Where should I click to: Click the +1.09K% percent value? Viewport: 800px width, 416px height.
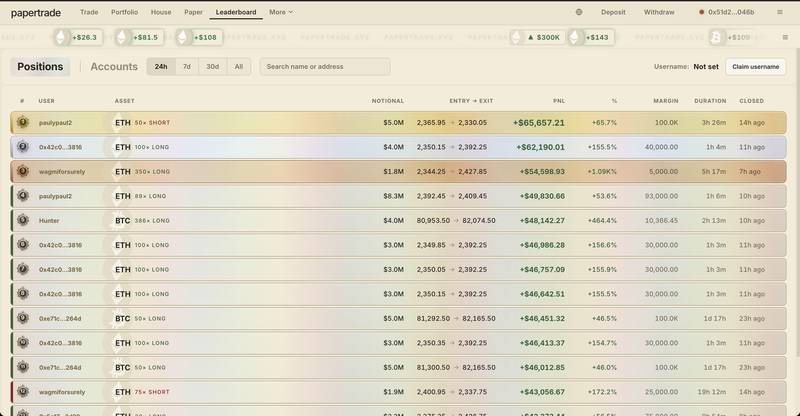coord(602,172)
